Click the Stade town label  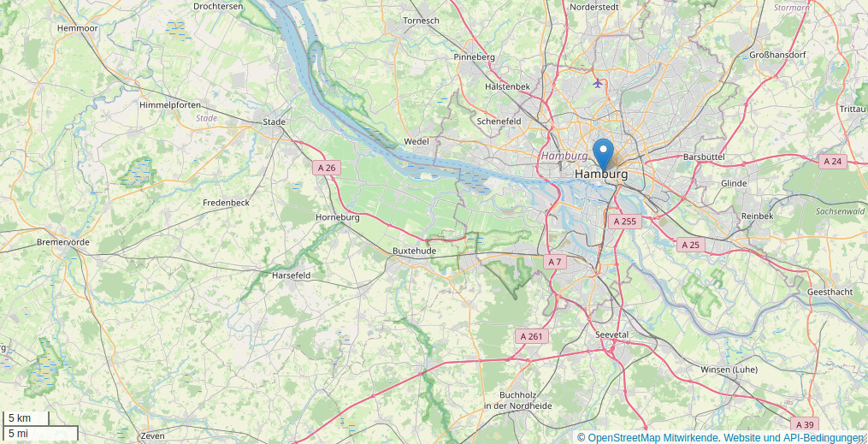pyautogui.click(x=274, y=121)
